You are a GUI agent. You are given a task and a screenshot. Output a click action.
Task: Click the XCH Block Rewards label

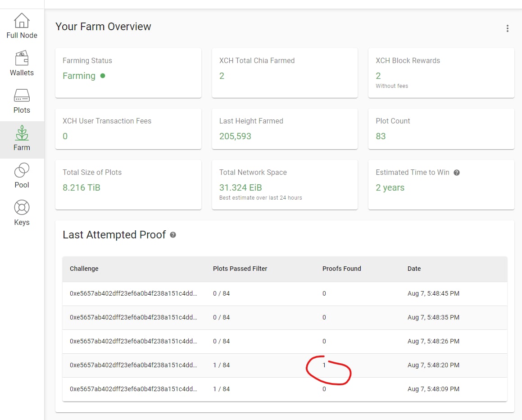click(408, 61)
